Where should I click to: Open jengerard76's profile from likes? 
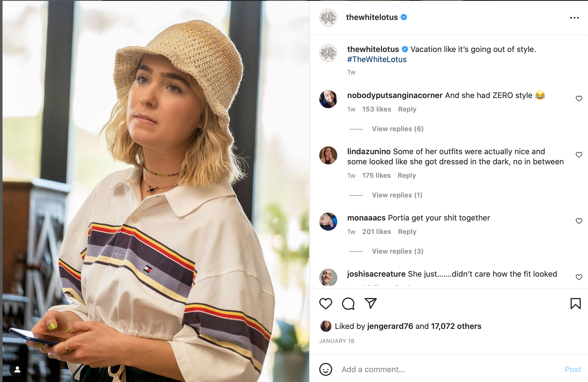pyautogui.click(x=390, y=326)
